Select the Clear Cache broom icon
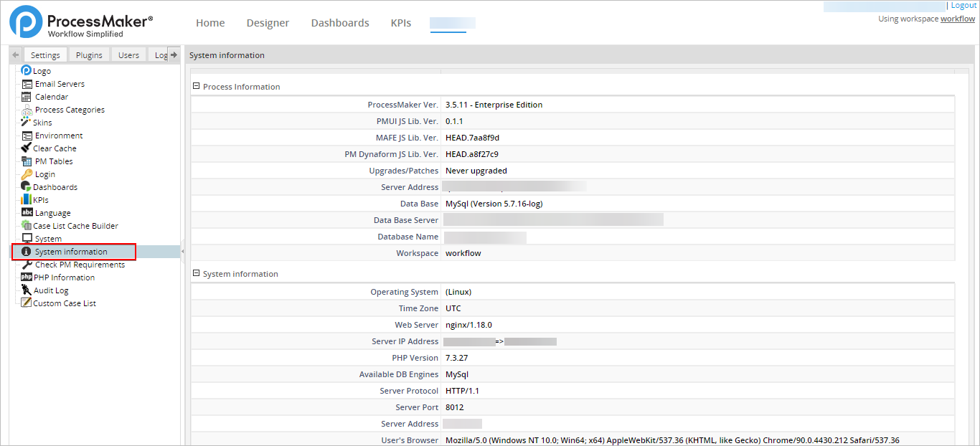This screenshot has height=446, width=980. pos(27,148)
